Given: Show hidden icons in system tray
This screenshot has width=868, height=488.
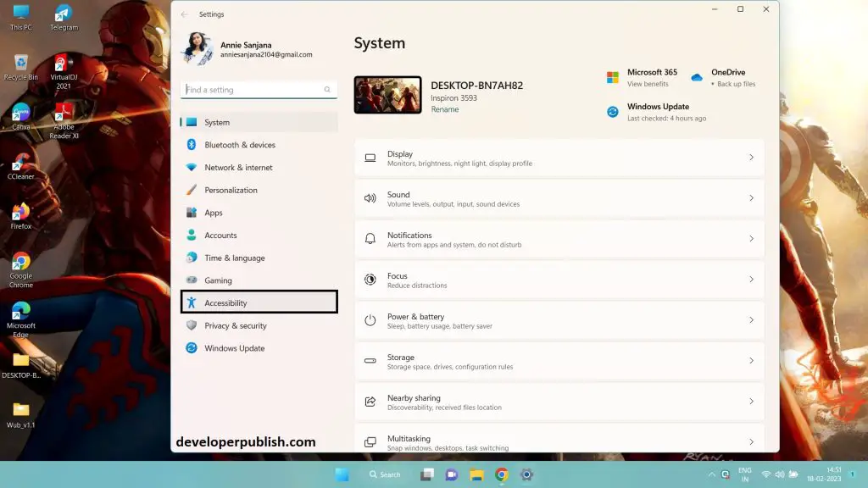Looking at the screenshot, I should pyautogui.click(x=711, y=474).
